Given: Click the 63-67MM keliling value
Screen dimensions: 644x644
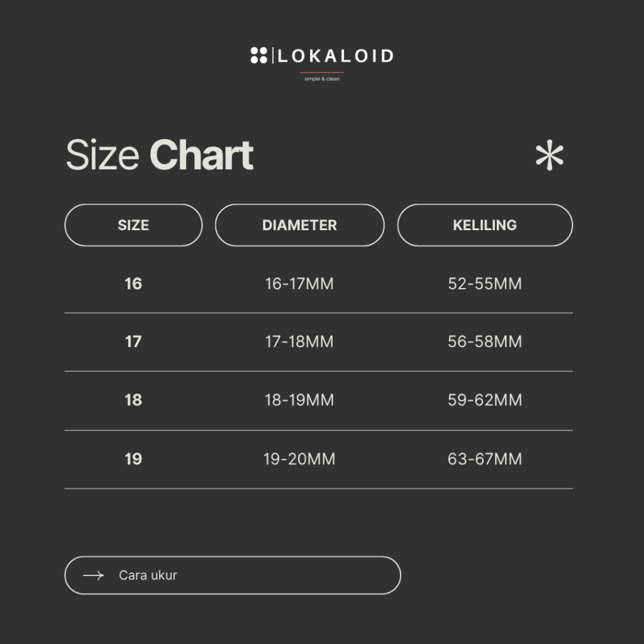Looking at the screenshot, I should click(x=485, y=459).
